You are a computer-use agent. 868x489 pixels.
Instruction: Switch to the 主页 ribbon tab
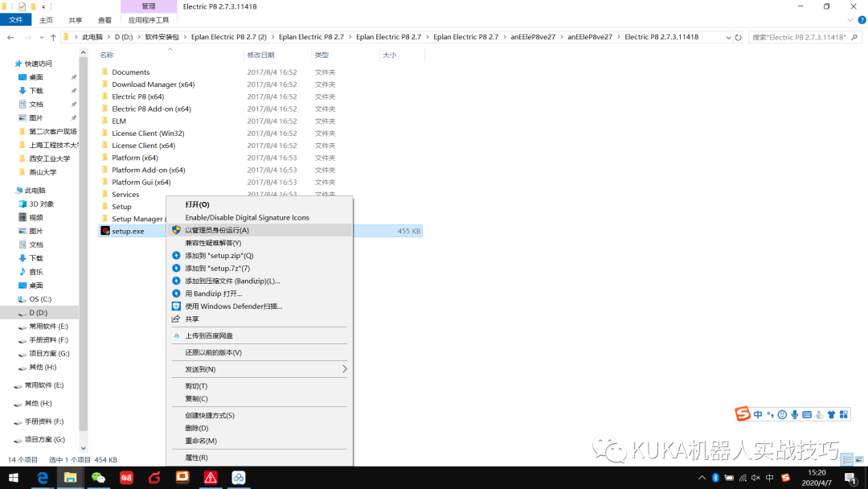[46, 20]
